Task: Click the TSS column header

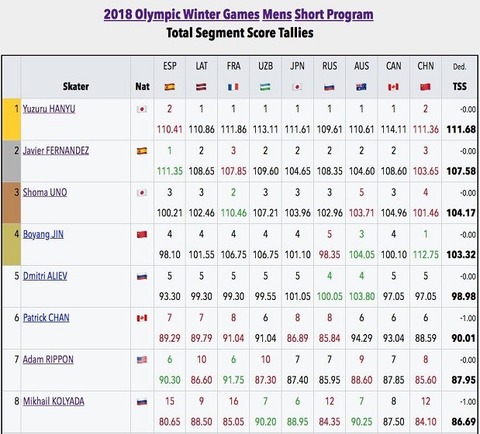Action: coord(460,87)
